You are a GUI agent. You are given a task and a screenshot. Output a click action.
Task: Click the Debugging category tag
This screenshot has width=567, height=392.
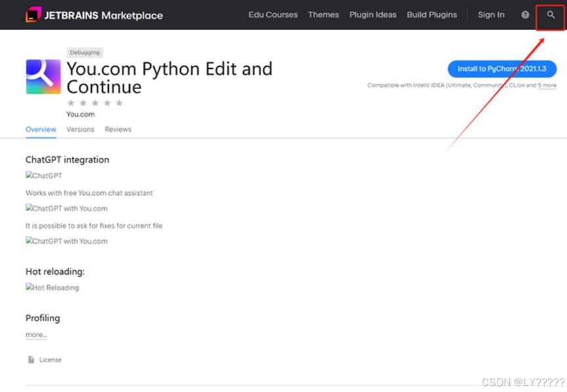[85, 52]
